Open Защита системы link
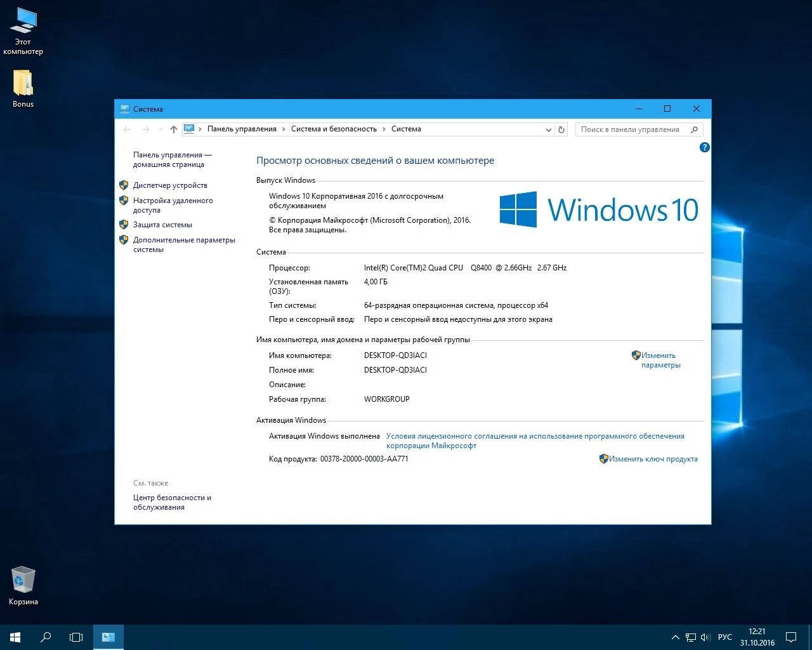 [x=162, y=225]
